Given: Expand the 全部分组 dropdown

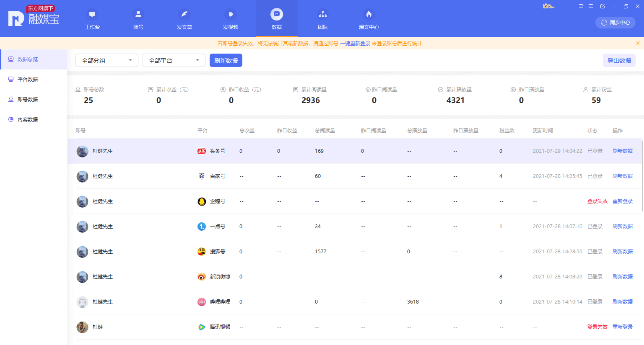Looking at the screenshot, I should tap(107, 60).
